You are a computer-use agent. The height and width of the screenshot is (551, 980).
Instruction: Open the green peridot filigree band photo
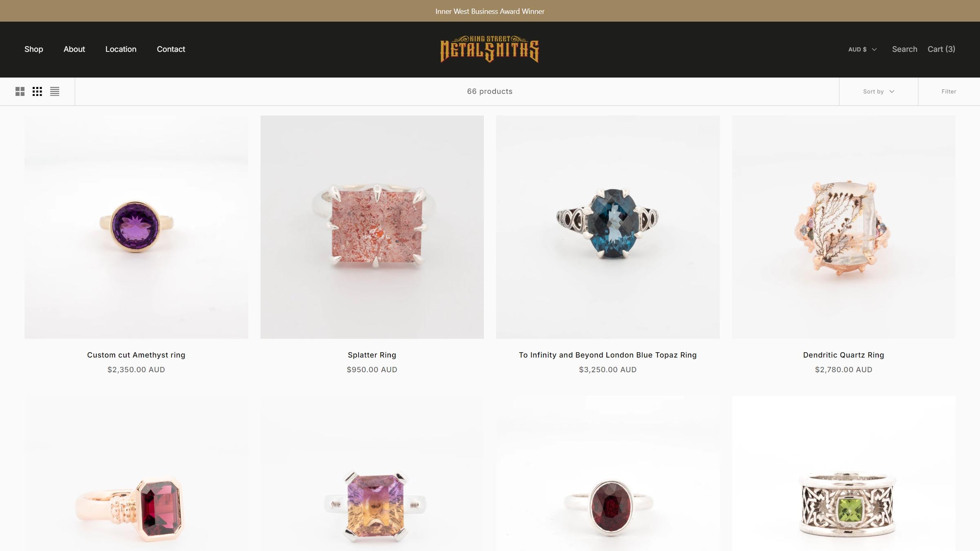(844, 473)
